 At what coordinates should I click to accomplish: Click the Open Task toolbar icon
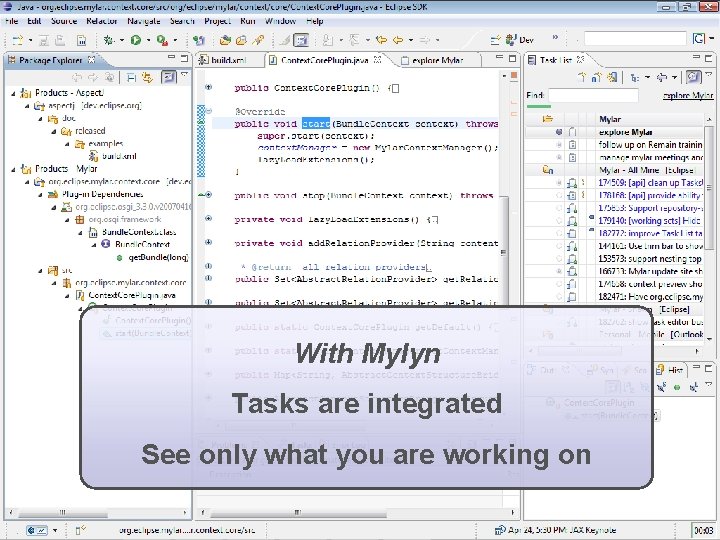(242, 40)
